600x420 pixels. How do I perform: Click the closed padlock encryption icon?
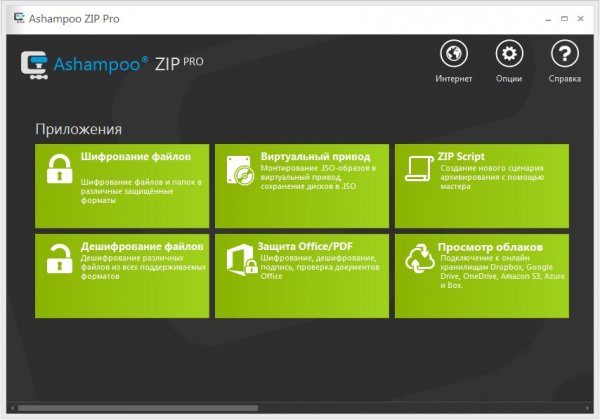(x=59, y=169)
